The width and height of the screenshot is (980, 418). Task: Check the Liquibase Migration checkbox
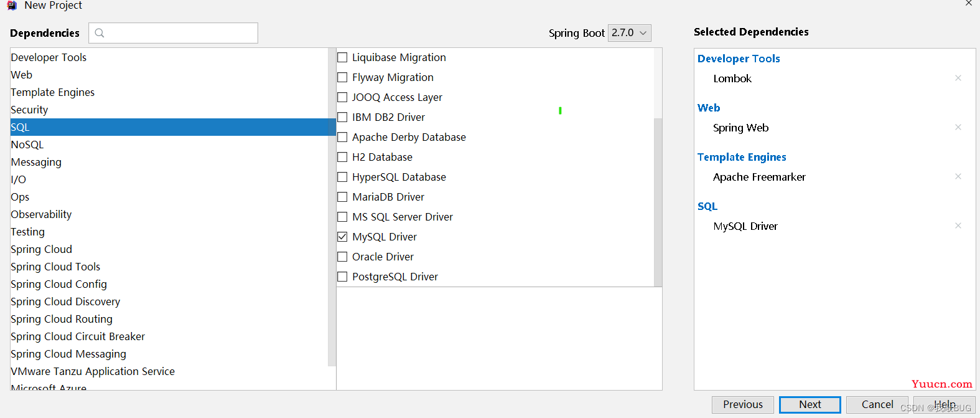click(x=342, y=57)
